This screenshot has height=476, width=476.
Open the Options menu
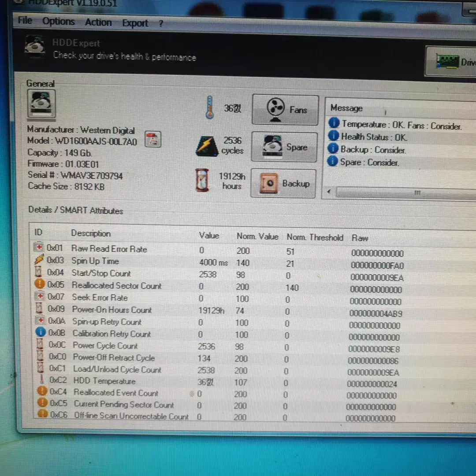pos(59,21)
